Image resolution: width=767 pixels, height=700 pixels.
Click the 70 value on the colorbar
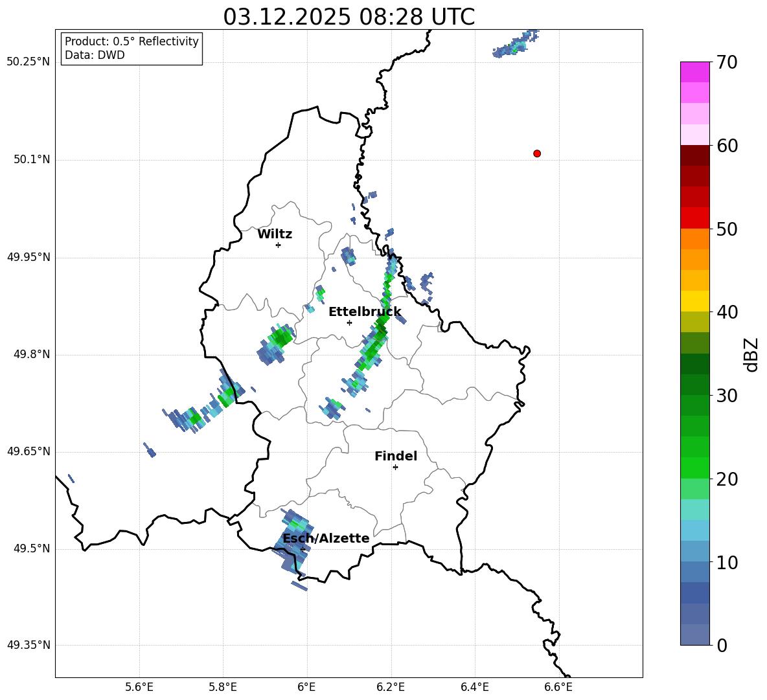(x=727, y=63)
